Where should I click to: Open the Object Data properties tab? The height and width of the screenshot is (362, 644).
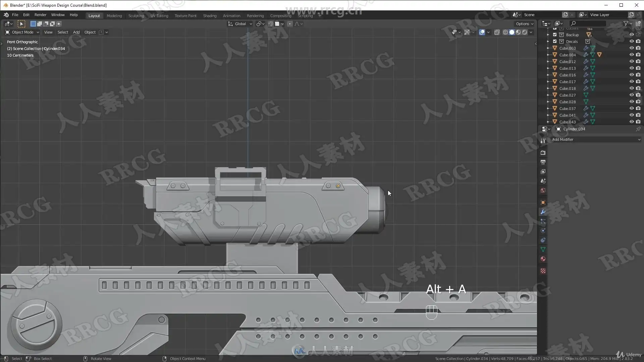(x=543, y=249)
